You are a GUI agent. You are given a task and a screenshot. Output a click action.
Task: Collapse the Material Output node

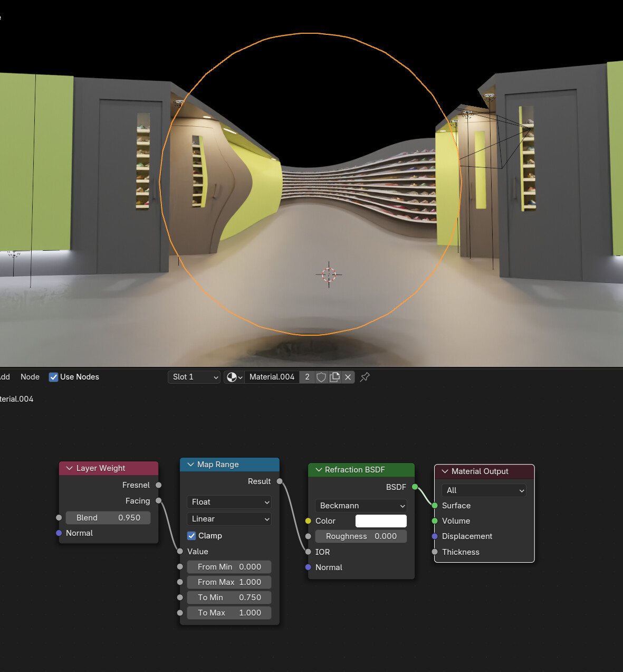tap(445, 471)
